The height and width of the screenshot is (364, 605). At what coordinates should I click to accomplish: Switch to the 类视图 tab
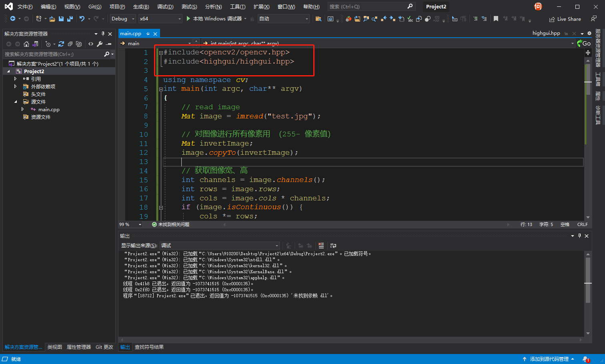[x=55, y=347]
